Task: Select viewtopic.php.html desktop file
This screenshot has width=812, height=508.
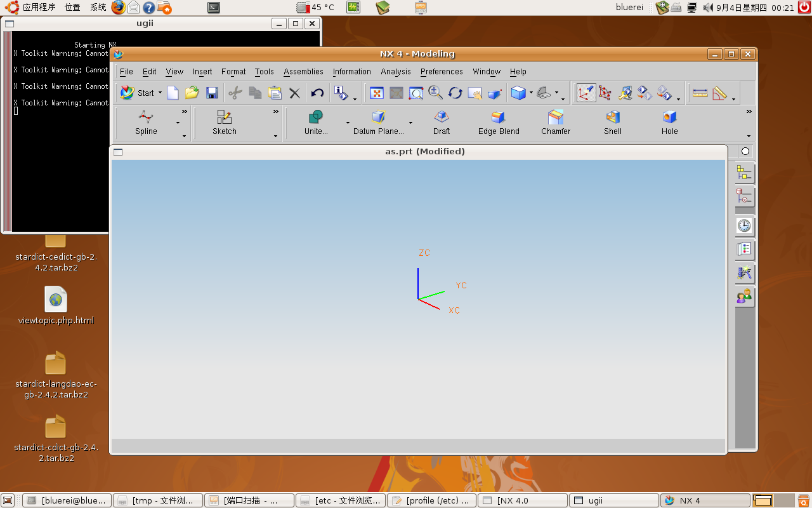Action: (56, 306)
